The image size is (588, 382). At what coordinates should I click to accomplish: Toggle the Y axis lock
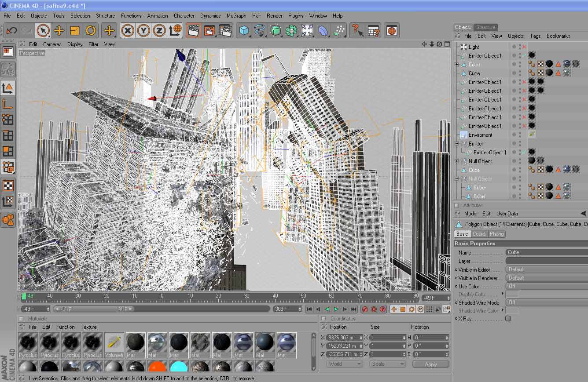(x=143, y=30)
